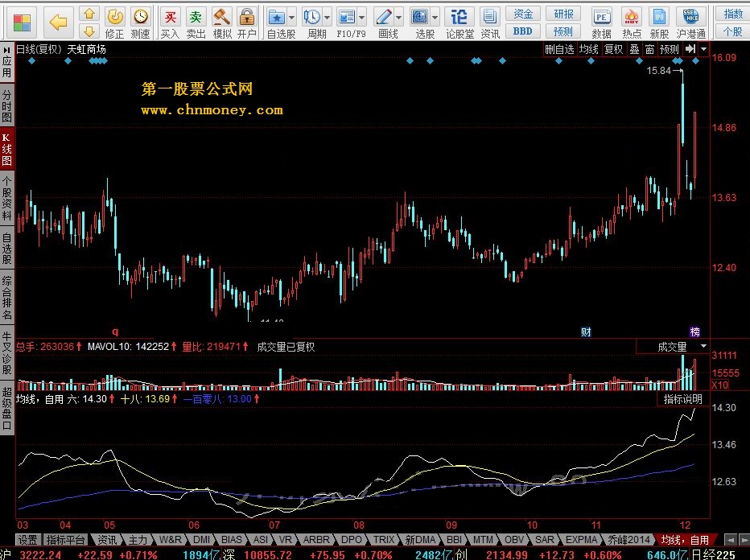Open the 修正 tool
Viewport: 750px width, 560px height.
click(x=115, y=23)
